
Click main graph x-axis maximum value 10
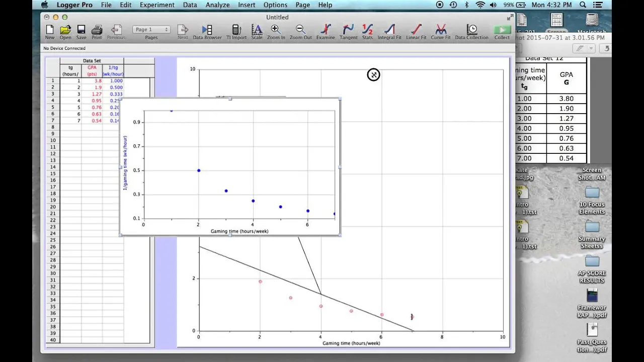[502, 337]
